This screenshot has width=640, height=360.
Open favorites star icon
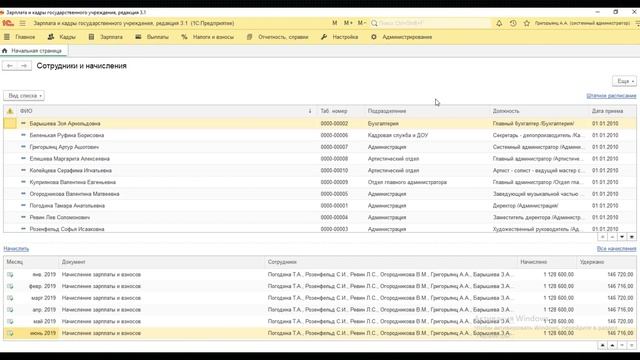[527, 23]
